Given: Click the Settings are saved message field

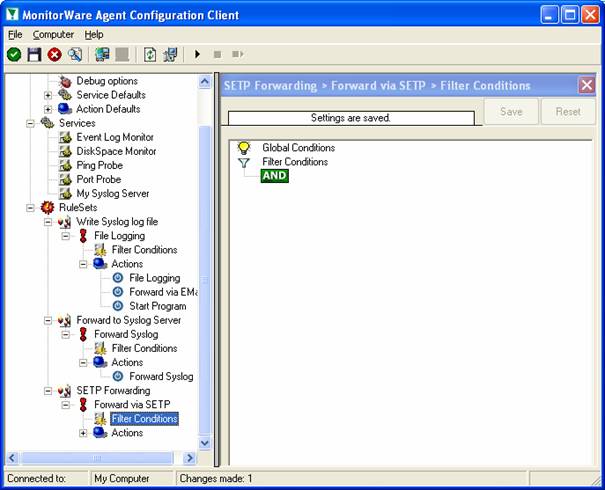Looking at the screenshot, I should [351, 118].
